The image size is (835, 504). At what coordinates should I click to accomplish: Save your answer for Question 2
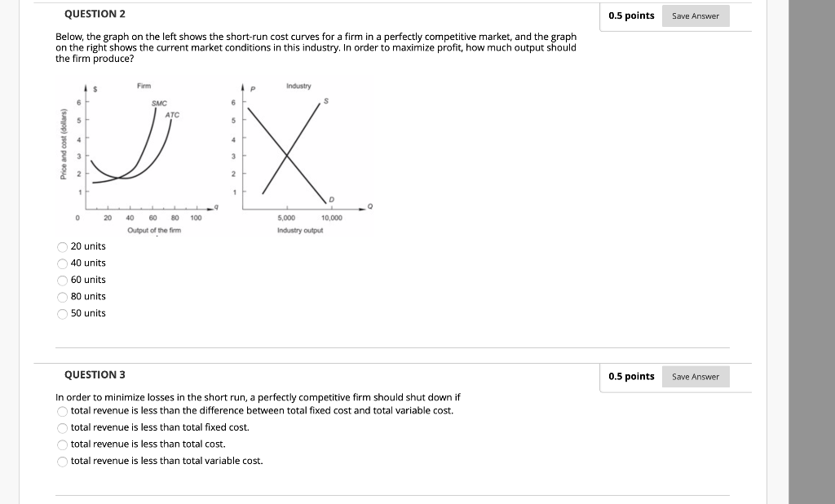[695, 15]
